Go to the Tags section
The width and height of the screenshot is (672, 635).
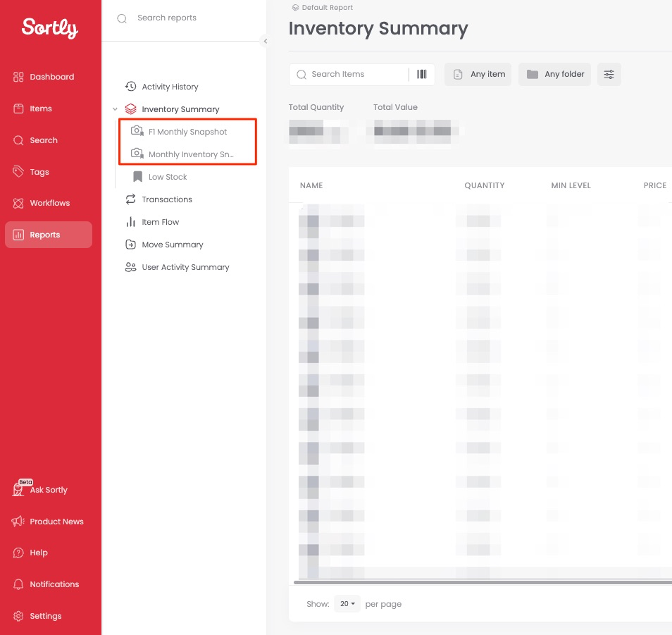tap(39, 172)
